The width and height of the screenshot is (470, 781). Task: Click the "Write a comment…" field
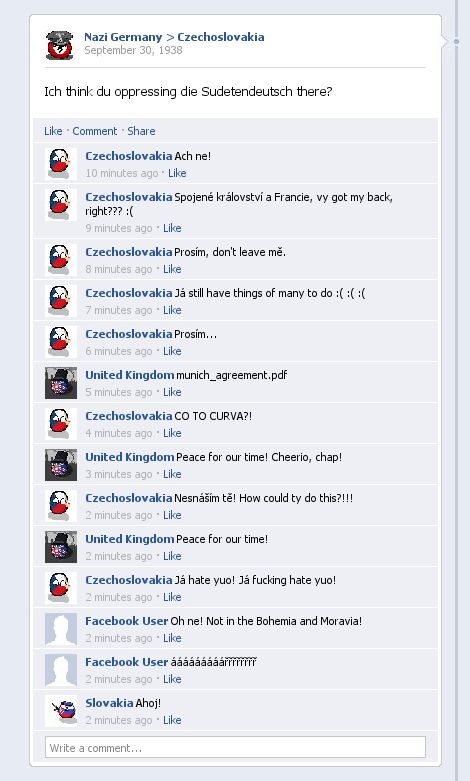(x=235, y=747)
